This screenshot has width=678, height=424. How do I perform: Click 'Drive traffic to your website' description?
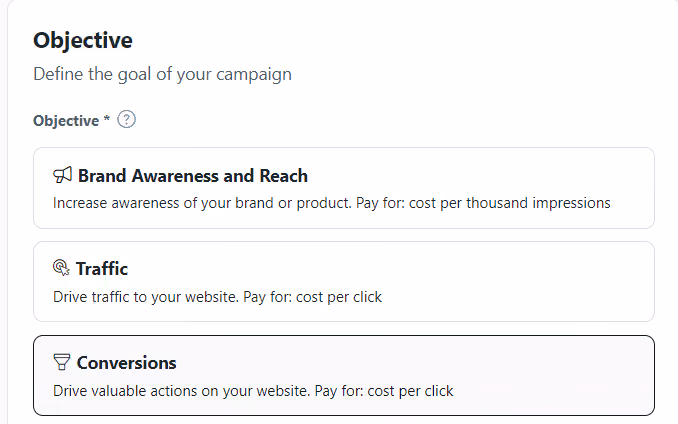click(146, 297)
